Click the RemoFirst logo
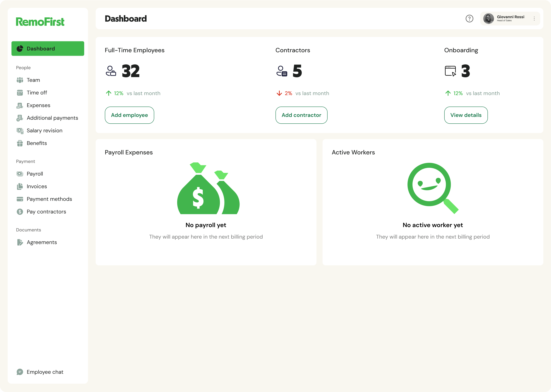This screenshot has width=551, height=392. [x=40, y=22]
